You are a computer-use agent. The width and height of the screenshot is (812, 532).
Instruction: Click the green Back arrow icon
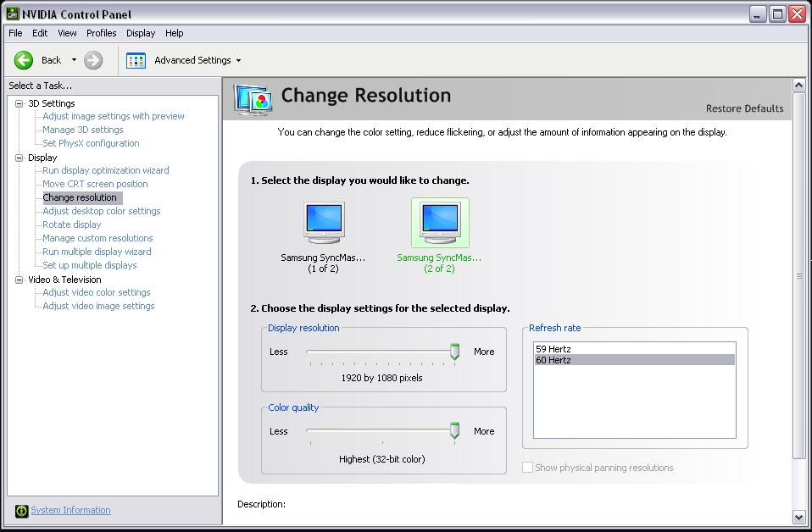point(23,60)
